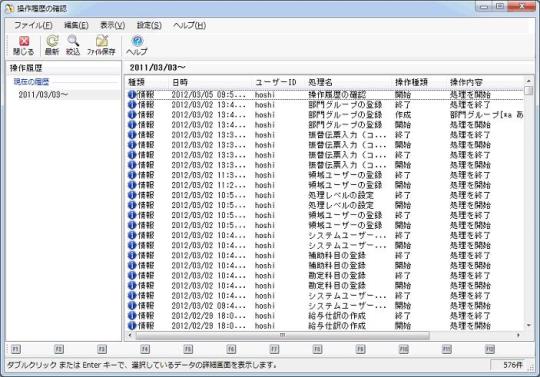
Task: Click the vertical scrollbar thumb
Action: [x=529, y=90]
